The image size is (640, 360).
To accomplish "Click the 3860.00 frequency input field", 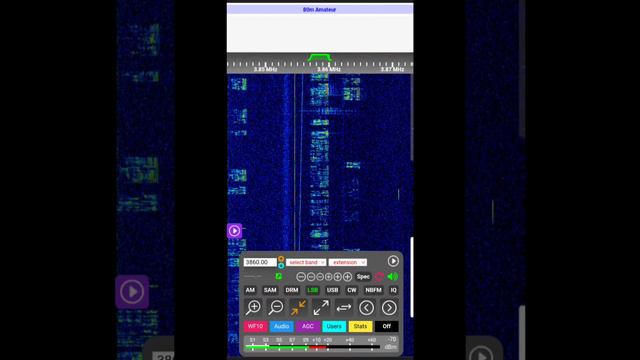I will [260, 262].
